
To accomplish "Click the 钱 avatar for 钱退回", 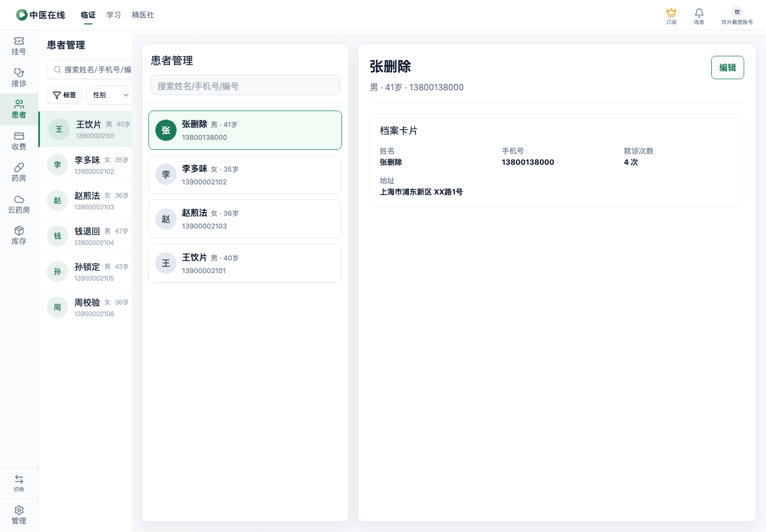I will click(x=57, y=236).
